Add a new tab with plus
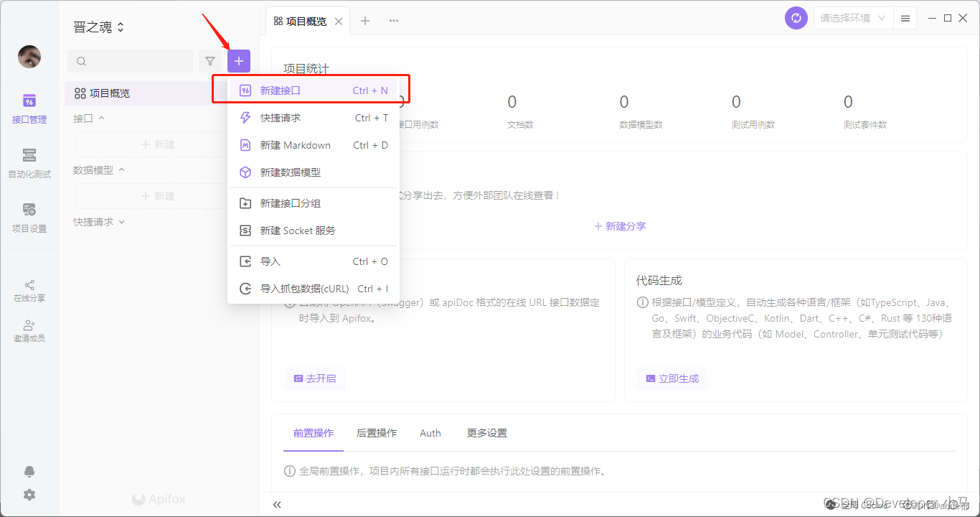 coord(365,21)
